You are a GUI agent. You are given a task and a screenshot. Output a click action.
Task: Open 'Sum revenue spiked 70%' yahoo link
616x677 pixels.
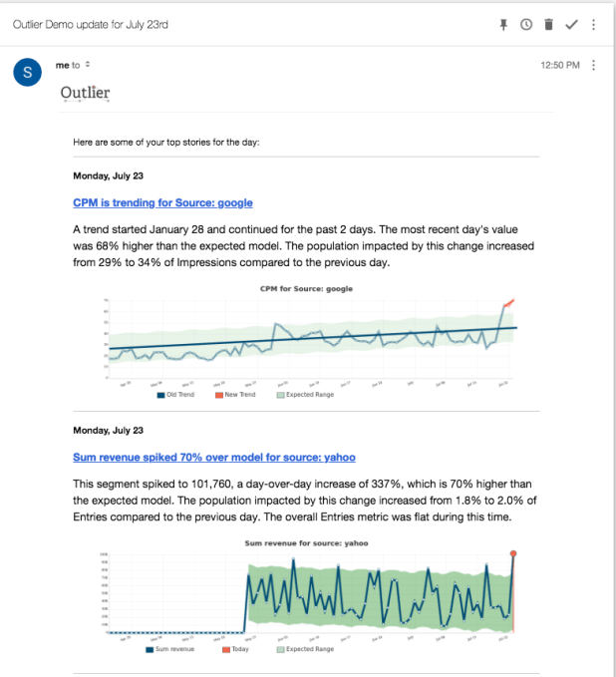[x=214, y=457]
